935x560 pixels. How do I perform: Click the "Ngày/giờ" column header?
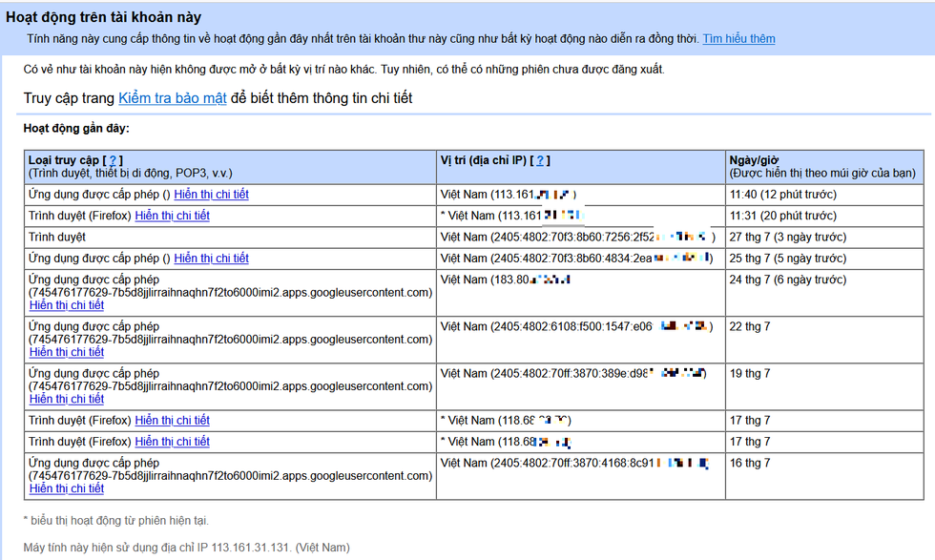[755, 160]
